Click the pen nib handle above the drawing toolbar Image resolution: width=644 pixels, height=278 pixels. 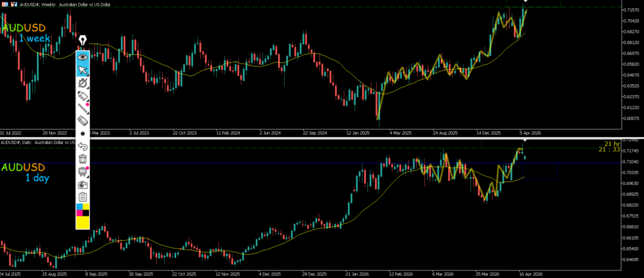pyautogui.click(x=83, y=42)
